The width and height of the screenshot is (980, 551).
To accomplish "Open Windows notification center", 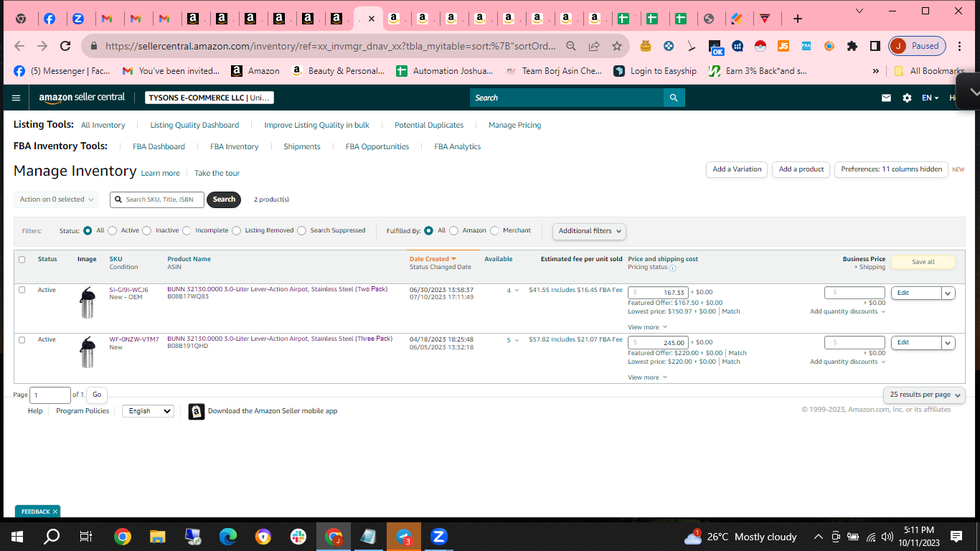I will coord(956,536).
